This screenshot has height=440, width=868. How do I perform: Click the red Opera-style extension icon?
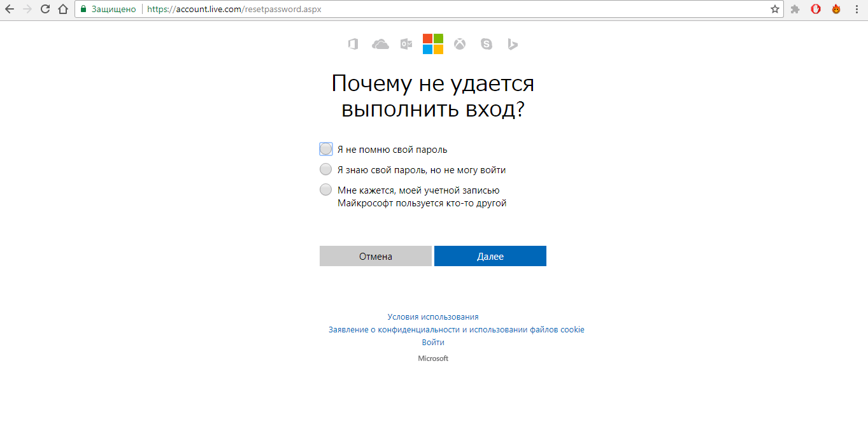point(816,9)
